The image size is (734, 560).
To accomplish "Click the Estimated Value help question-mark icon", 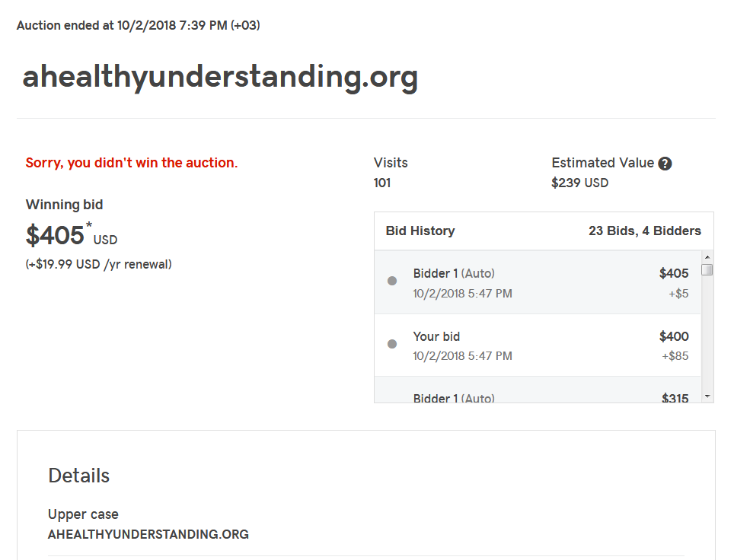I will click(665, 164).
